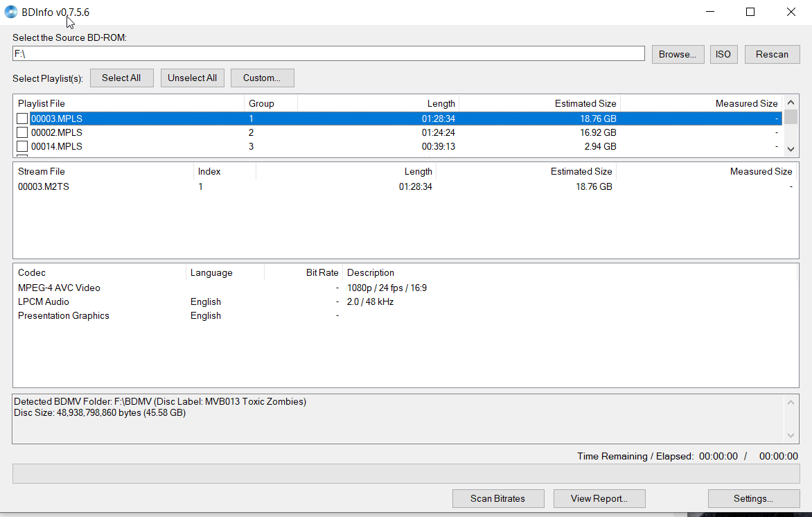Click the 2.94 GB estimated size cell
Viewport: 812px width, 517px height.
click(600, 147)
